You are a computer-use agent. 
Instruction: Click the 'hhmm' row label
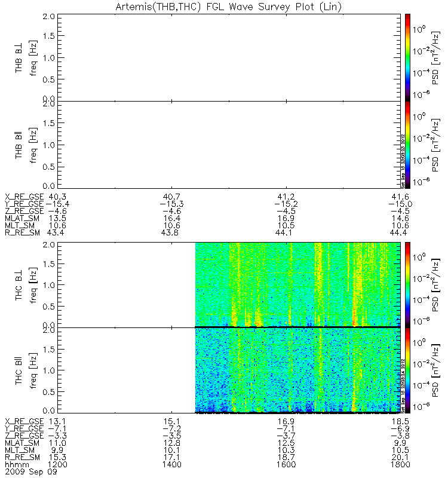17,464
